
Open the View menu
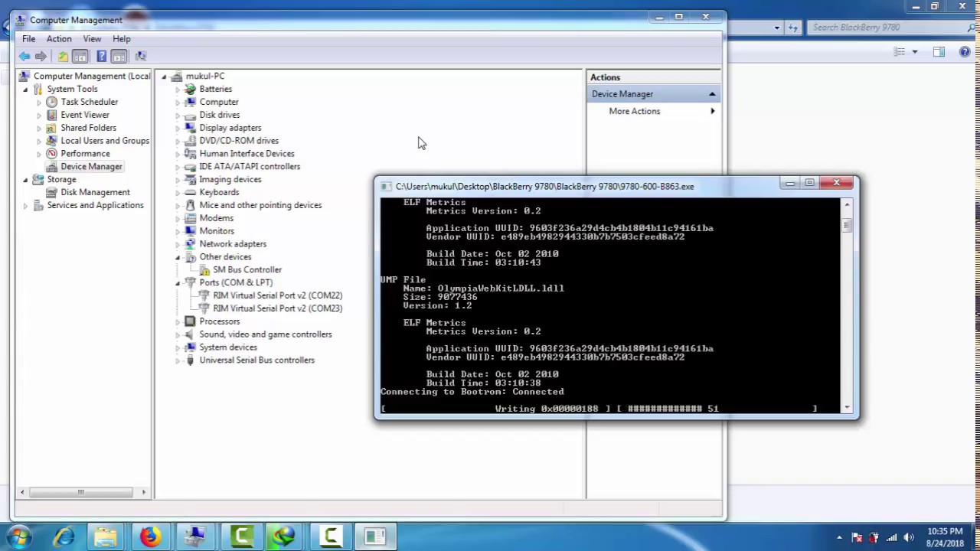(92, 38)
